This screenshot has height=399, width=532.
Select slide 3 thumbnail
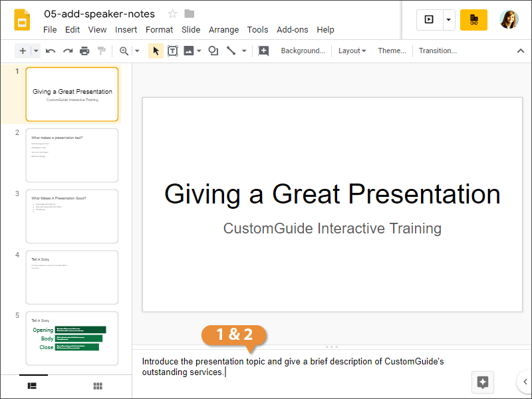coord(72,216)
